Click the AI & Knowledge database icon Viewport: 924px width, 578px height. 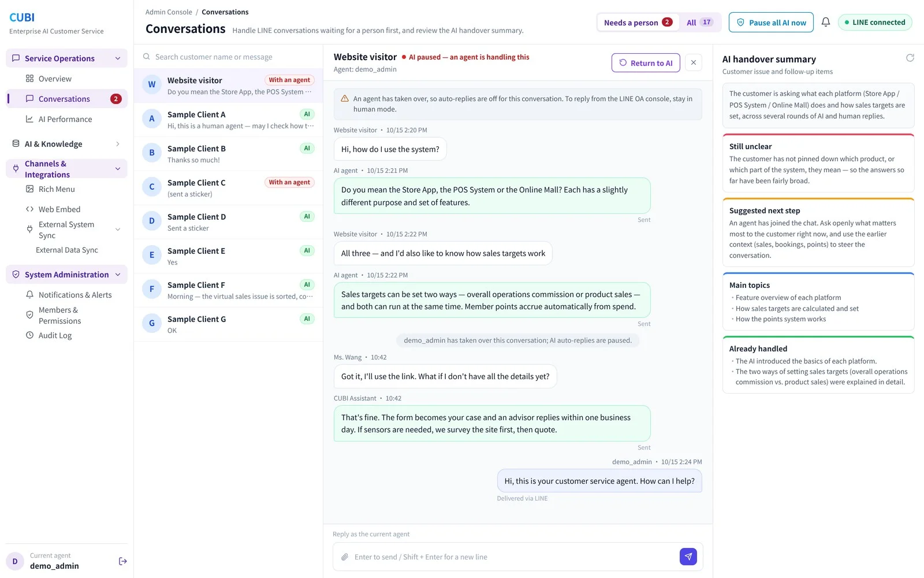pyautogui.click(x=16, y=144)
